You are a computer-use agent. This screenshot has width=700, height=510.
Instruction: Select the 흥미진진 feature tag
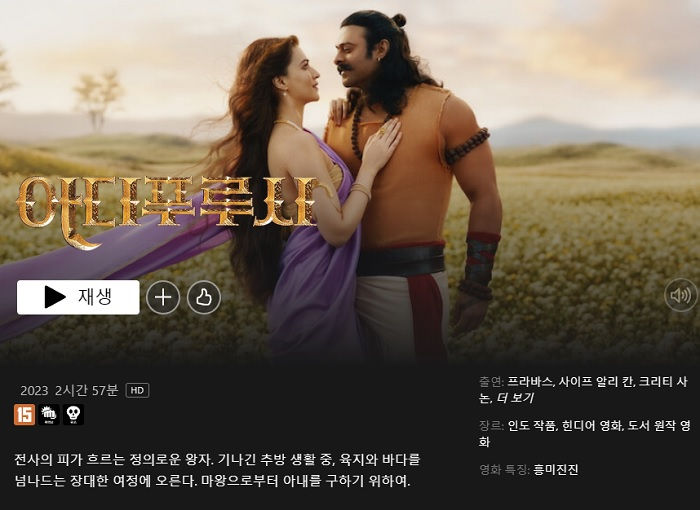[x=555, y=469]
